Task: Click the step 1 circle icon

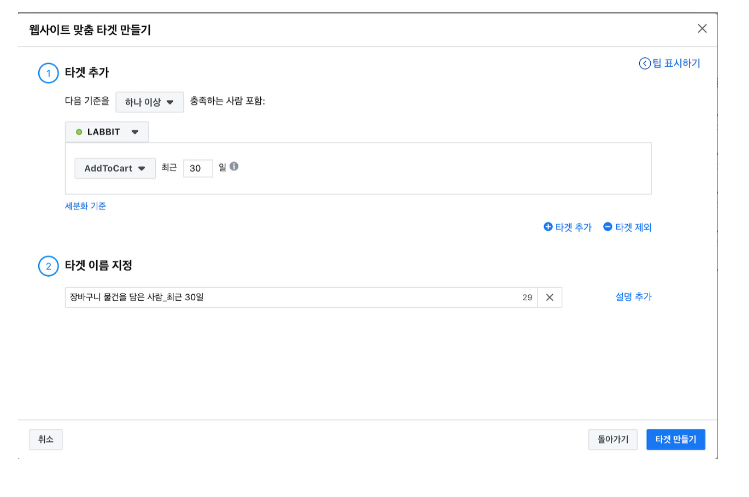Action: pyautogui.click(x=48, y=73)
